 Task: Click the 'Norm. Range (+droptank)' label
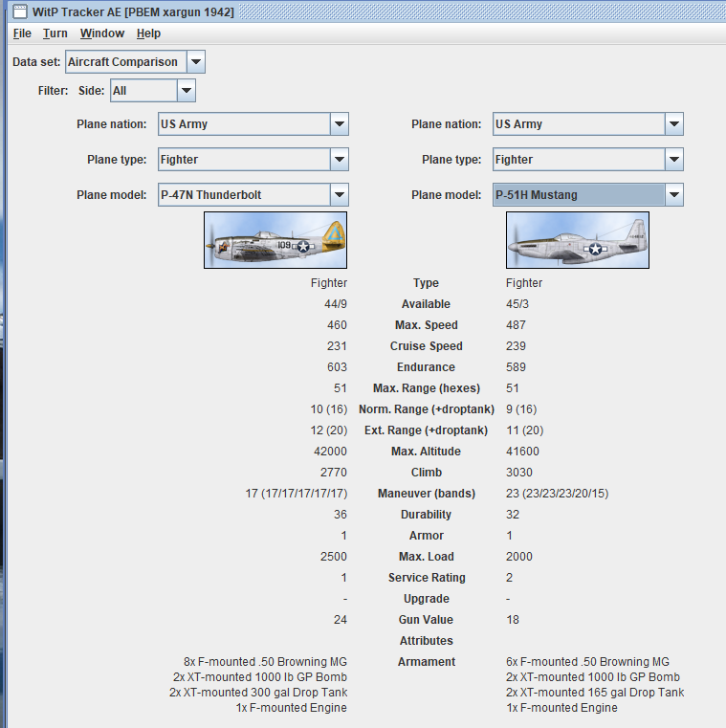click(427, 409)
